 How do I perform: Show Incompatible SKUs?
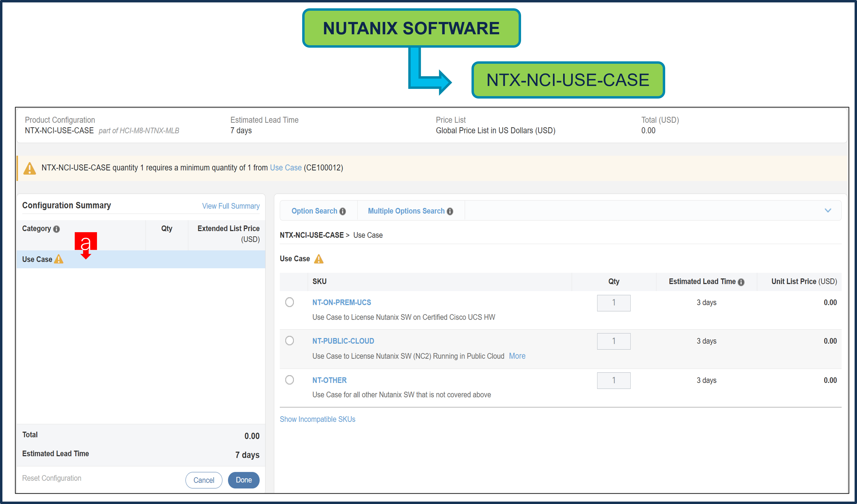(317, 419)
